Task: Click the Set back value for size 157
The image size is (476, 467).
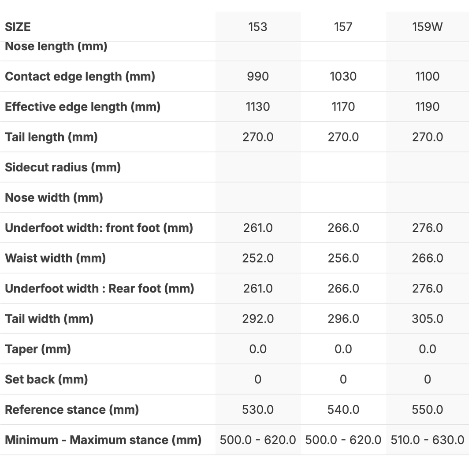Action: (x=343, y=379)
